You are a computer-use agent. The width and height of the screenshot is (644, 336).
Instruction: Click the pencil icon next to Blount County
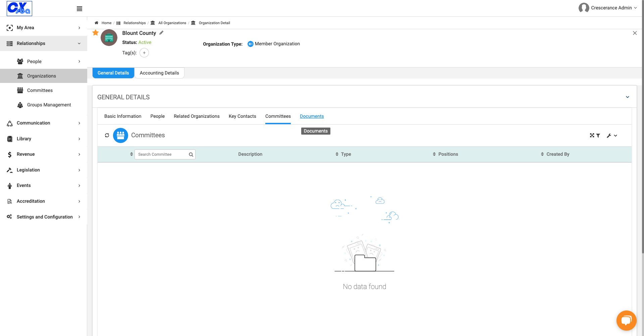pos(161,33)
